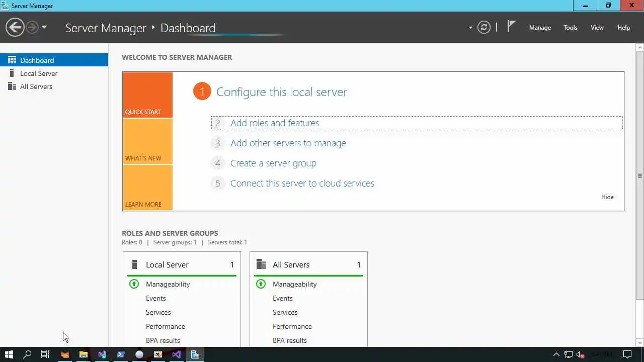Open taskbar Search magnifier

[x=27, y=354]
